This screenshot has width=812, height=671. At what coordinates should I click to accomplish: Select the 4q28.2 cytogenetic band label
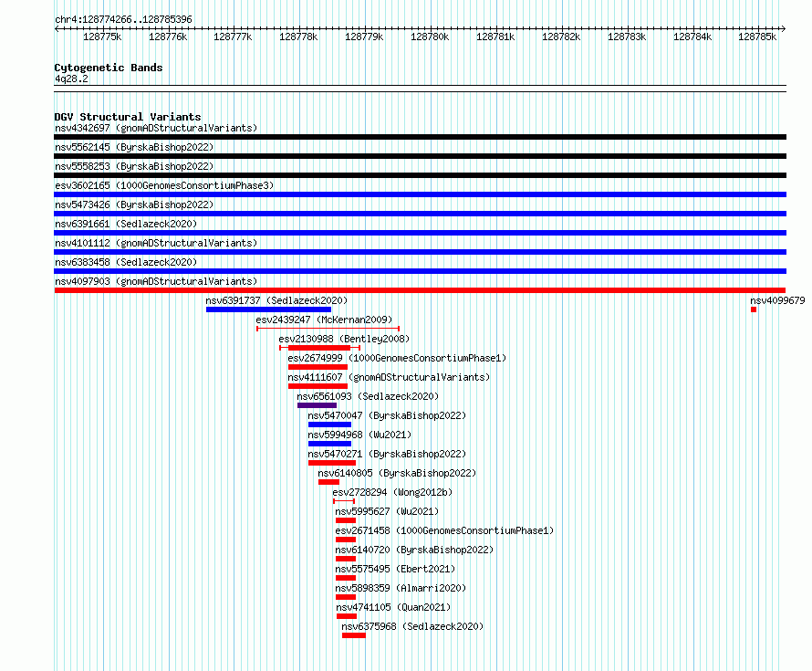[x=71, y=79]
